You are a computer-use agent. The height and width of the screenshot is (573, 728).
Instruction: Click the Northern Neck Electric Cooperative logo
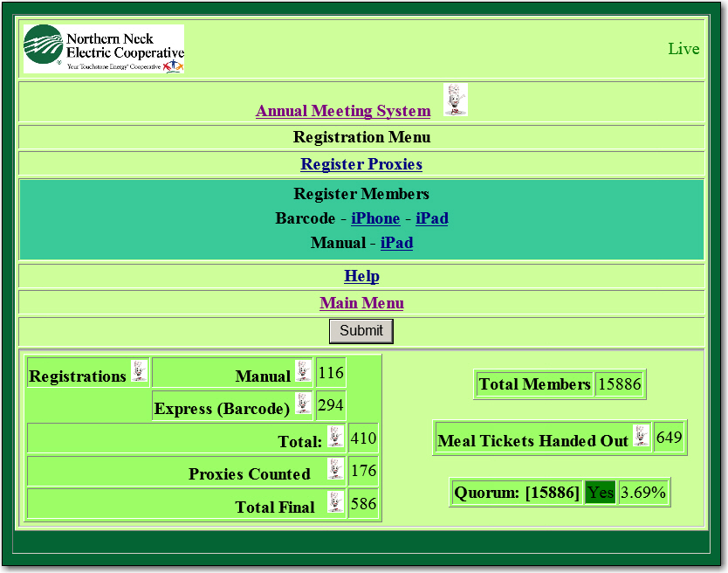(x=104, y=48)
